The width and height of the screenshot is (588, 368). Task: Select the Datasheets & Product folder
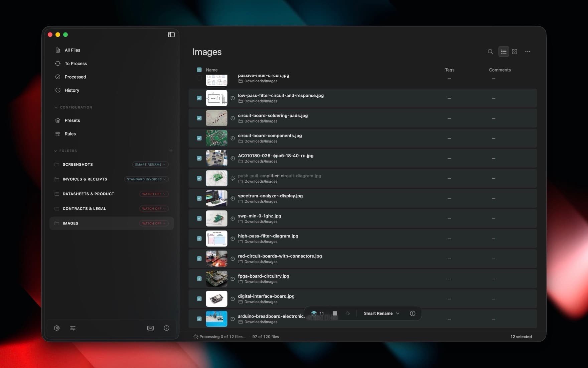pos(89,194)
